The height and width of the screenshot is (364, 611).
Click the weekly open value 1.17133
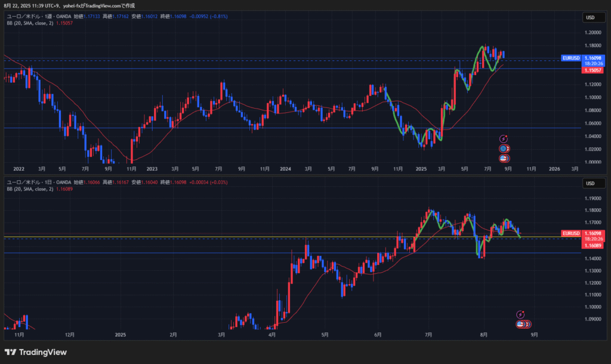pos(91,16)
